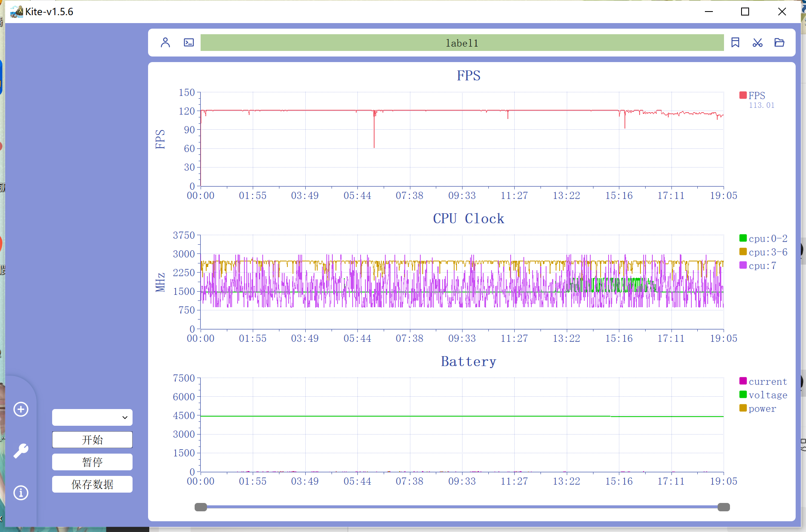Select the scissors cut icon
This screenshot has width=806, height=532.
[757, 43]
